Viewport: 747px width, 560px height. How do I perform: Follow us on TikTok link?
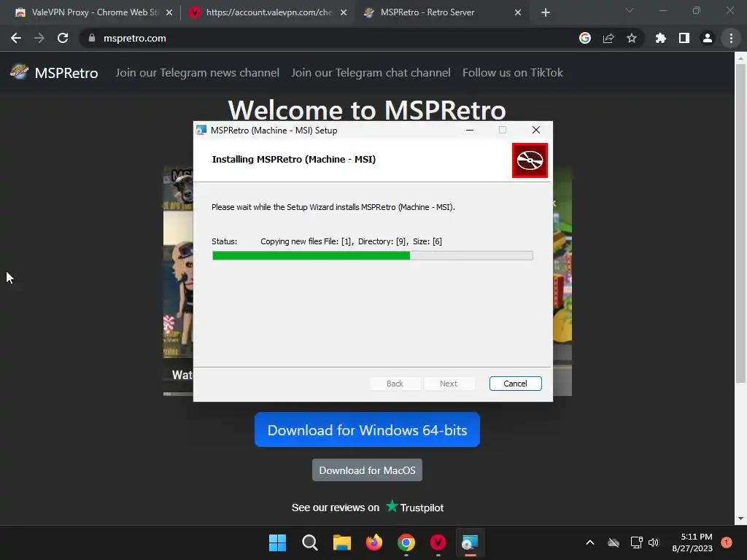513,72
